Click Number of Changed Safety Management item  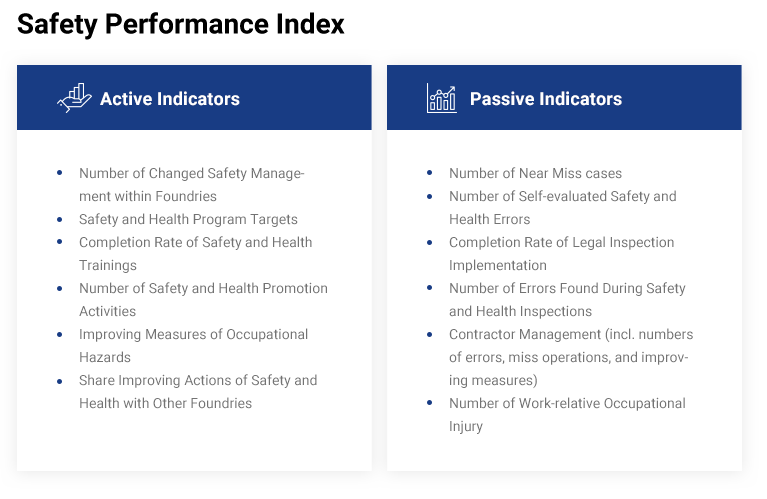coord(191,184)
